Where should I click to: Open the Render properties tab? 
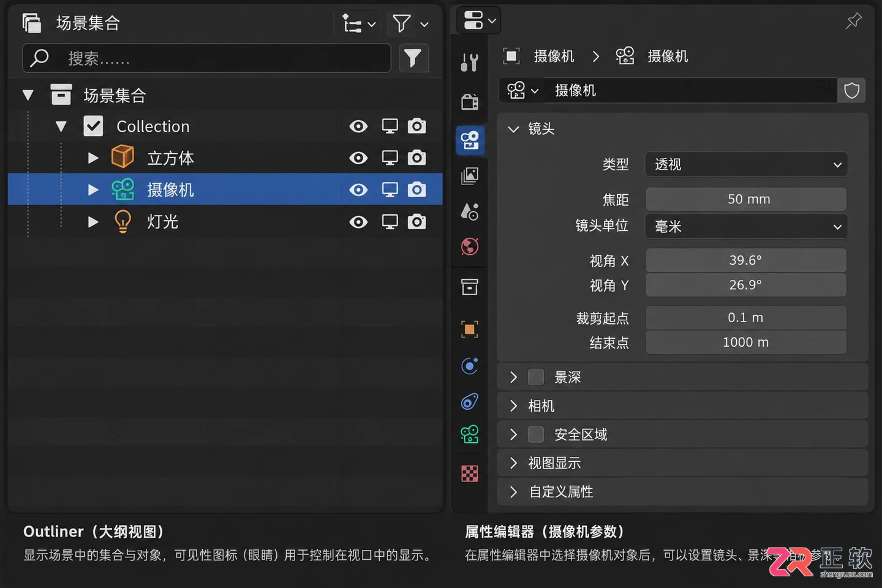click(x=470, y=102)
